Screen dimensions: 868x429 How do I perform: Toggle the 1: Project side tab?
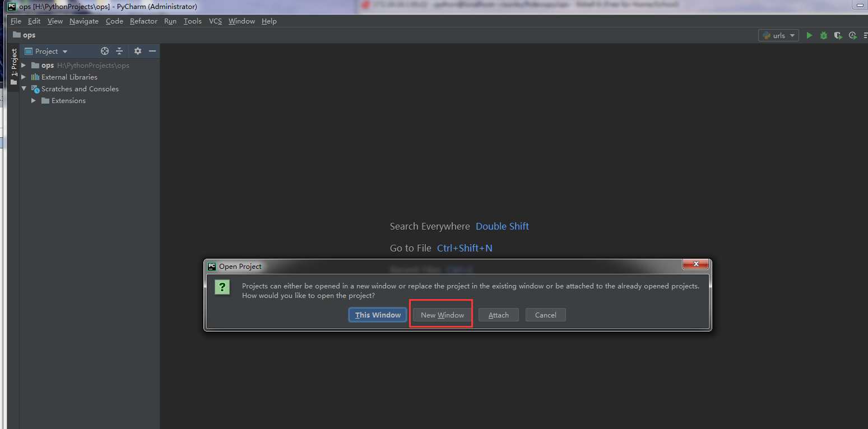point(14,67)
